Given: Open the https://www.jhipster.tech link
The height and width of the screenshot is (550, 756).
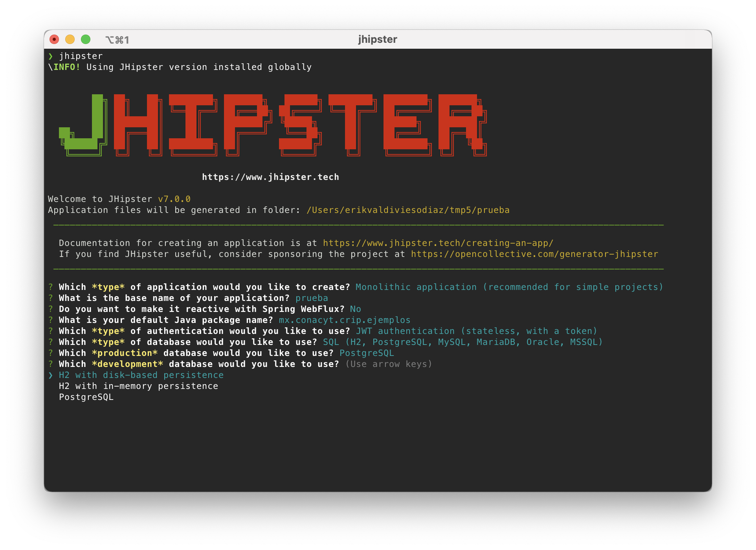Looking at the screenshot, I should 270,177.
